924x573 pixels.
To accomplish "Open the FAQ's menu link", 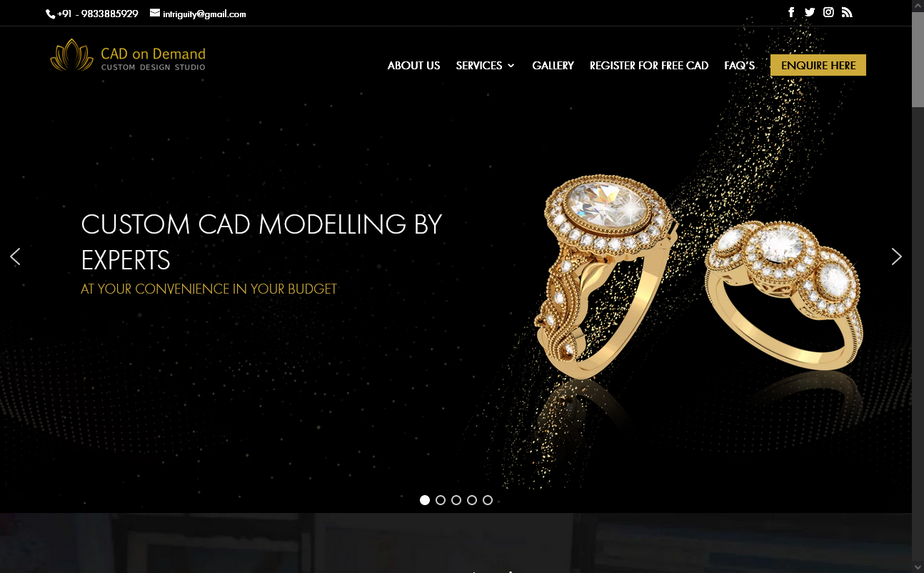I will [739, 66].
